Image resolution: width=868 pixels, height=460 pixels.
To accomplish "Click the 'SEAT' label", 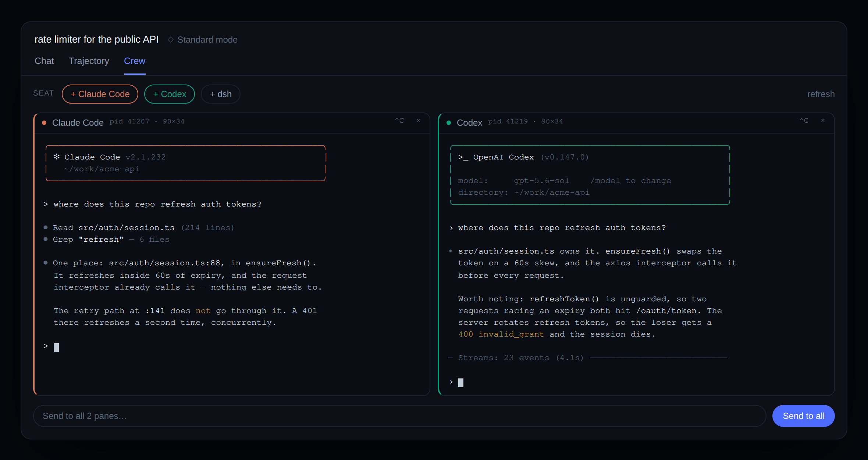I will [43, 93].
